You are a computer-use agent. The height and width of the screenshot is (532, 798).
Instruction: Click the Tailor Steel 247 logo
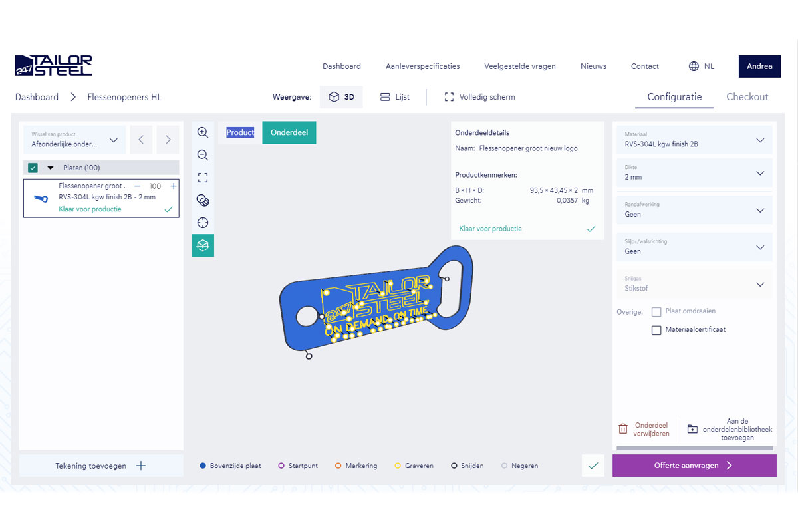coord(53,66)
